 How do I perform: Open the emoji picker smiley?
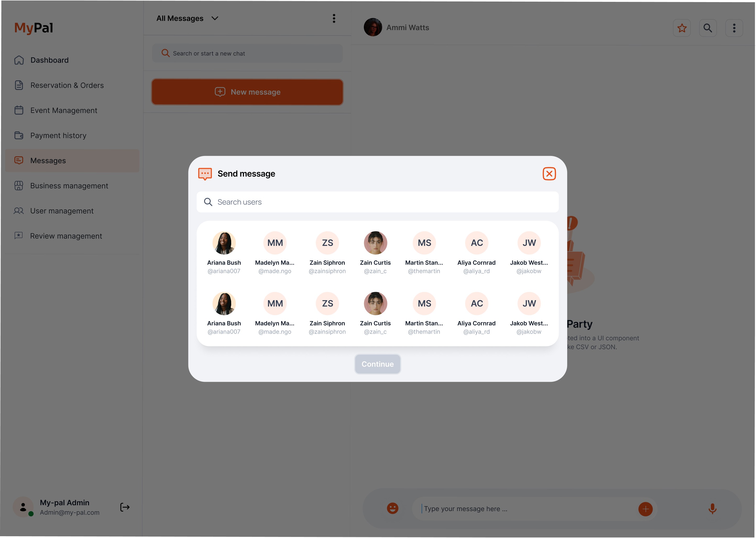393,508
